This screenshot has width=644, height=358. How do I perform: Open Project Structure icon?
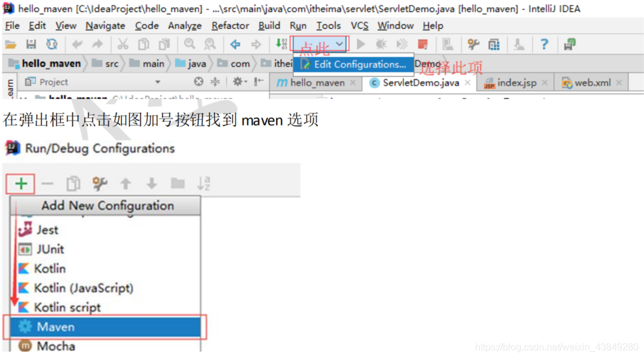tap(494, 44)
